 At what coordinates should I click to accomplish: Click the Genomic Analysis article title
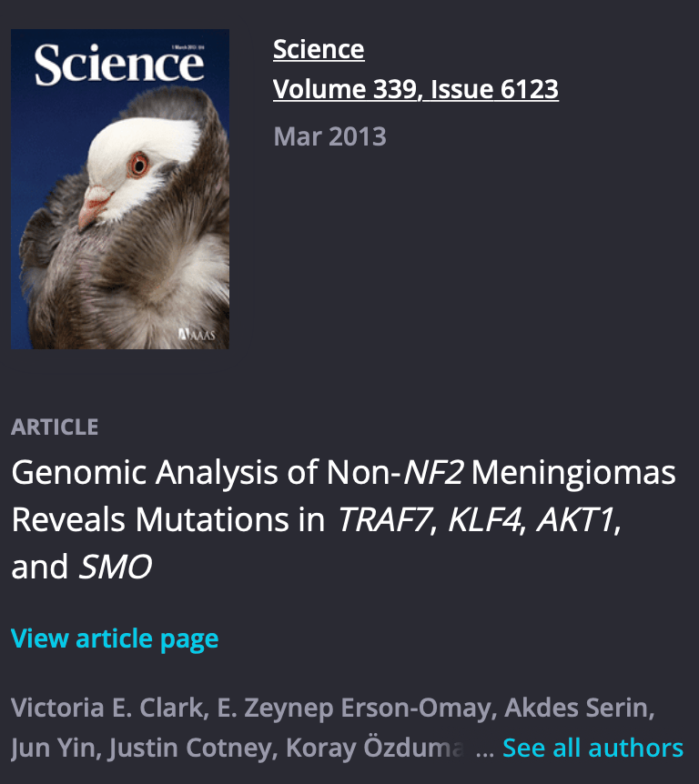pyautogui.click(x=343, y=519)
